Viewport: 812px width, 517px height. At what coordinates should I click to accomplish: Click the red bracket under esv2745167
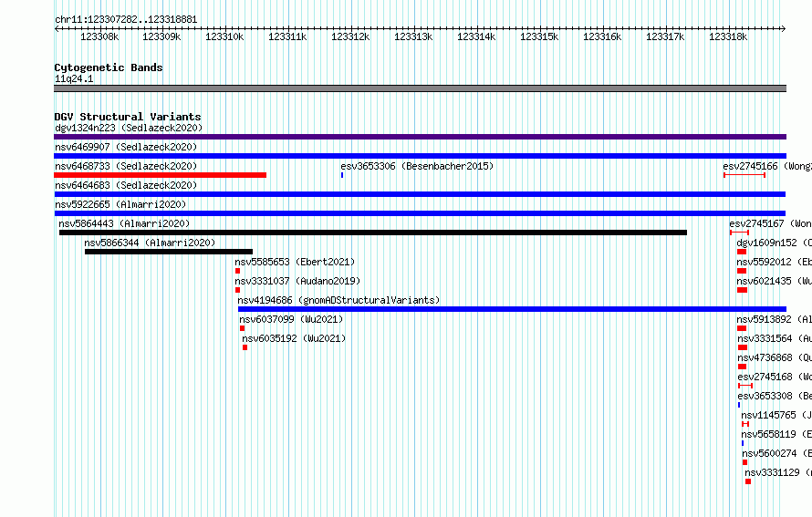point(739,233)
